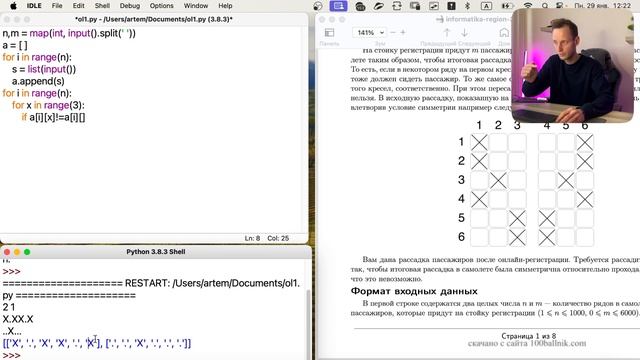Click the Shell window's yellow minimize button
Viewport: 640px width, 360px height.
(17, 252)
